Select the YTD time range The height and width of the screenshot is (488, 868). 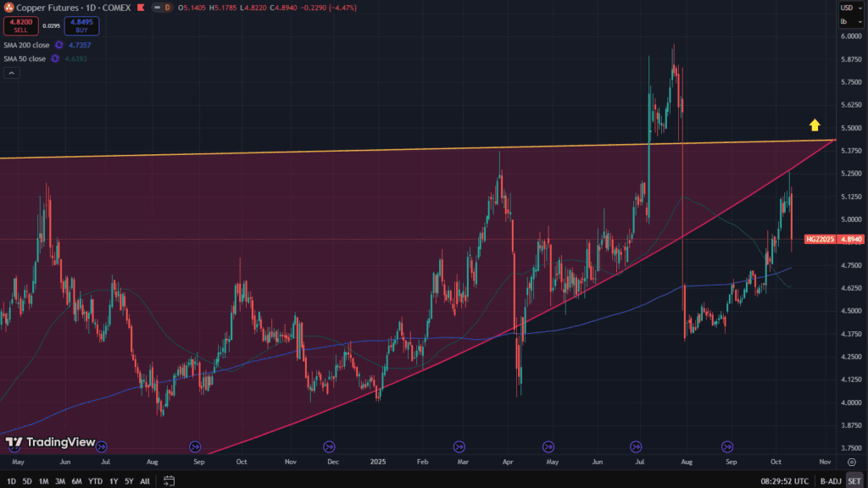(x=95, y=481)
